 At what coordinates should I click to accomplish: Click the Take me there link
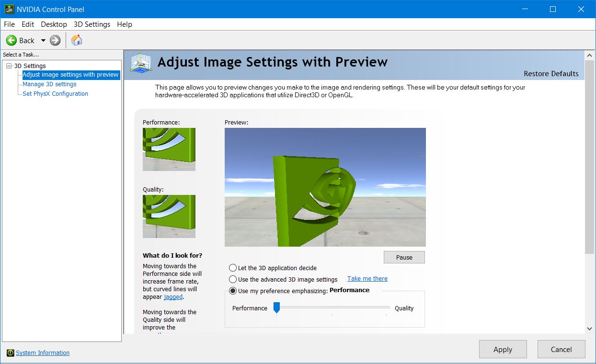pos(367,278)
